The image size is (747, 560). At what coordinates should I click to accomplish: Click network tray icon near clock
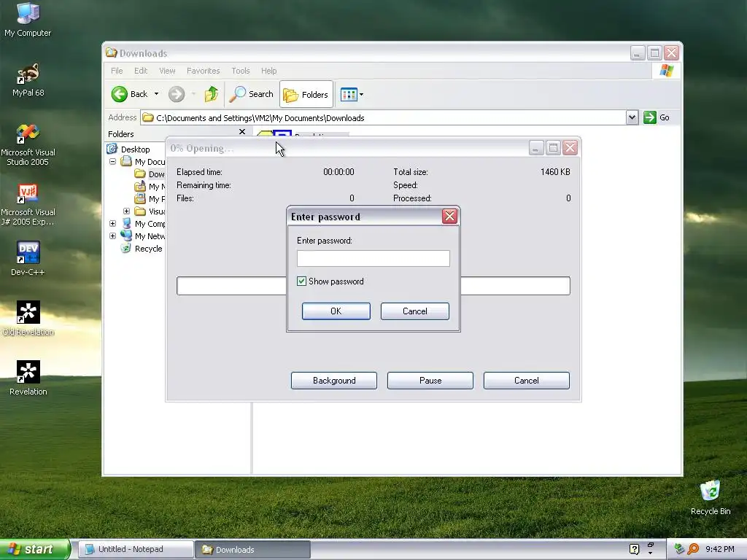click(x=679, y=549)
